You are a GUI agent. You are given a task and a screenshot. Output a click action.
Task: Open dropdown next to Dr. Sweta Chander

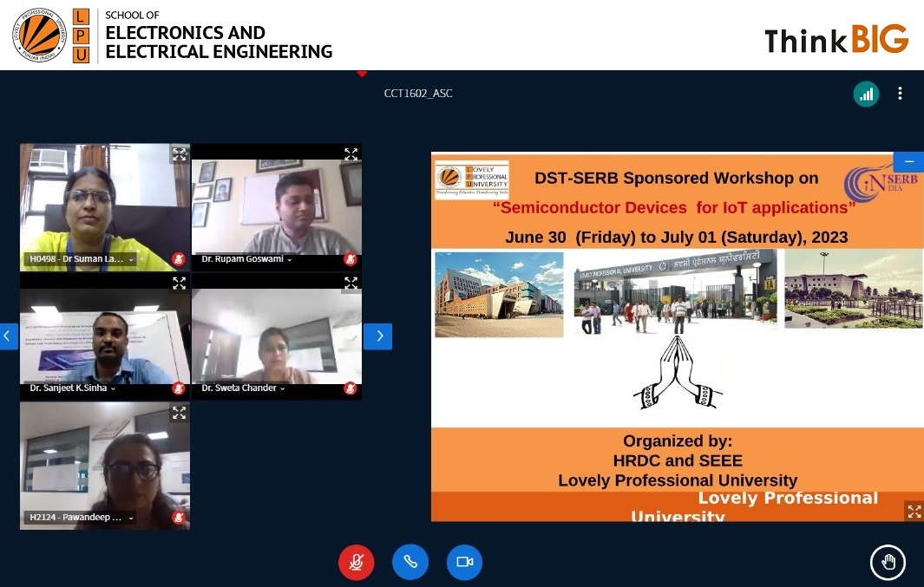282,388
